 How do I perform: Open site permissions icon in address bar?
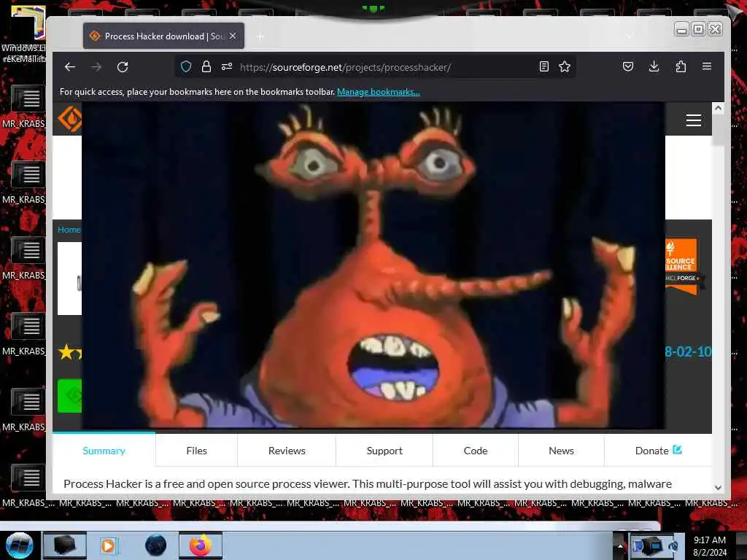click(x=227, y=66)
